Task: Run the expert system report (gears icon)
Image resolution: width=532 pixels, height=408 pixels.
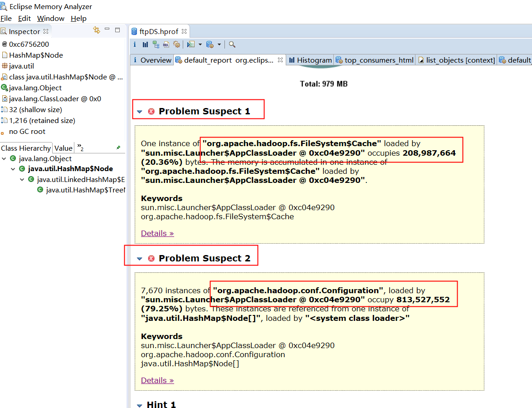Action: (177, 44)
